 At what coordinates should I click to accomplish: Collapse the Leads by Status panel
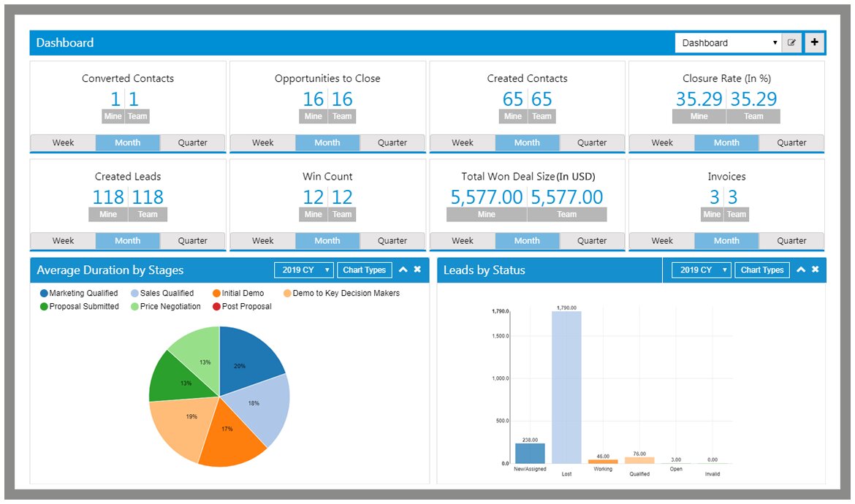click(x=800, y=270)
